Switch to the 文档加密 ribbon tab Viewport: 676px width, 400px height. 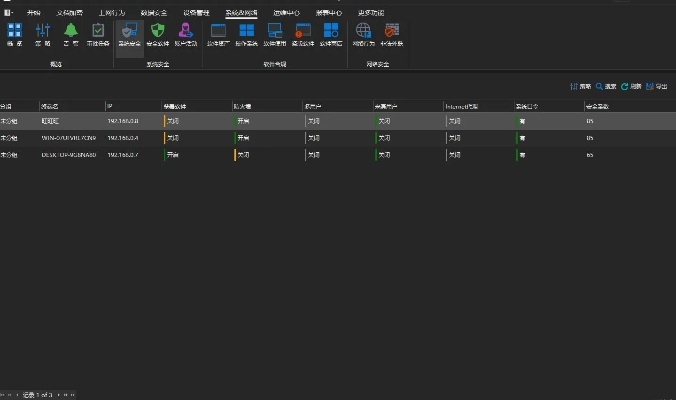70,13
